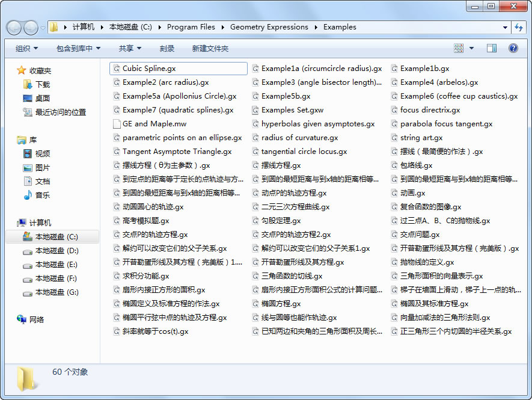Expand the arrow after Geometry Expressions breadcrumb
The image size is (532, 400).
tap(316, 27)
